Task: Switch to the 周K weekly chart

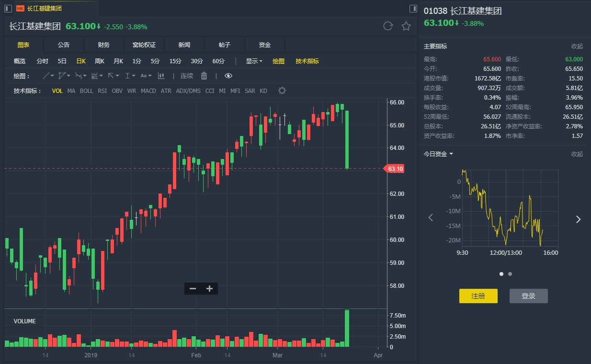Action: pyautogui.click(x=100, y=61)
